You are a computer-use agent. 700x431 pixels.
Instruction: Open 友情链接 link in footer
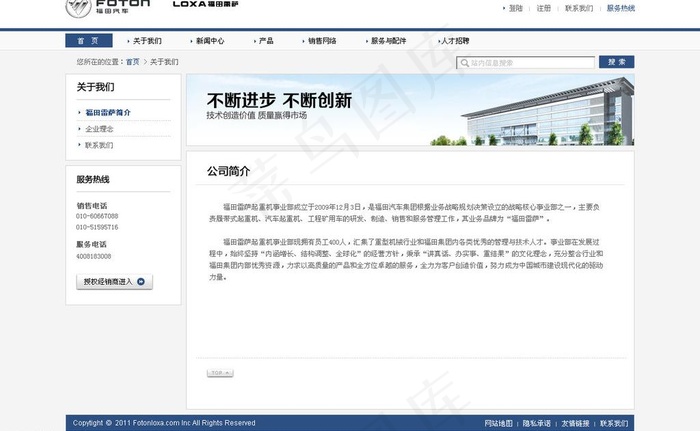575,423
